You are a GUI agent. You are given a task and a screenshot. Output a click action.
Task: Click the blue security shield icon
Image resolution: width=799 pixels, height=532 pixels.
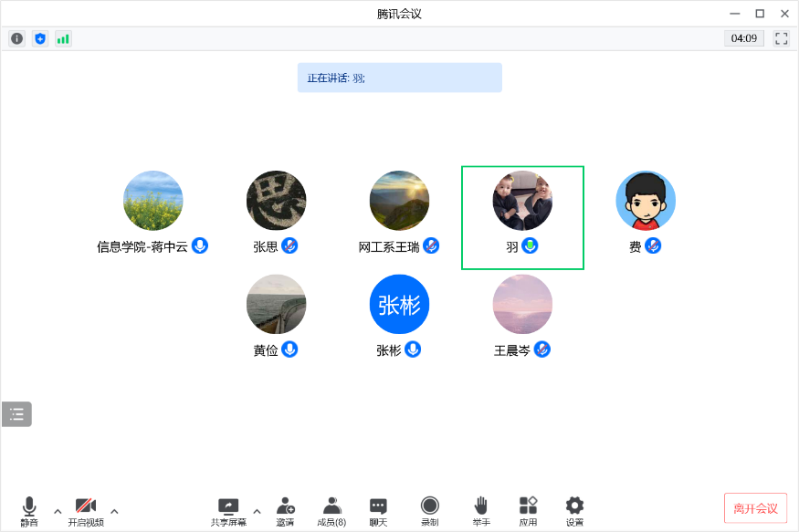(39, 38)
